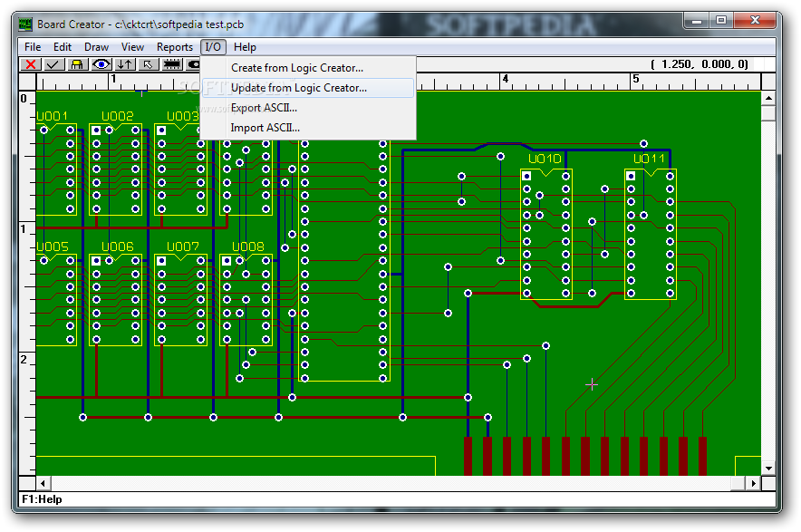This screenshot has width=801, height=532.
Task: Open the Edit menu
Action: pyautogui.click(x=63, y=47)
